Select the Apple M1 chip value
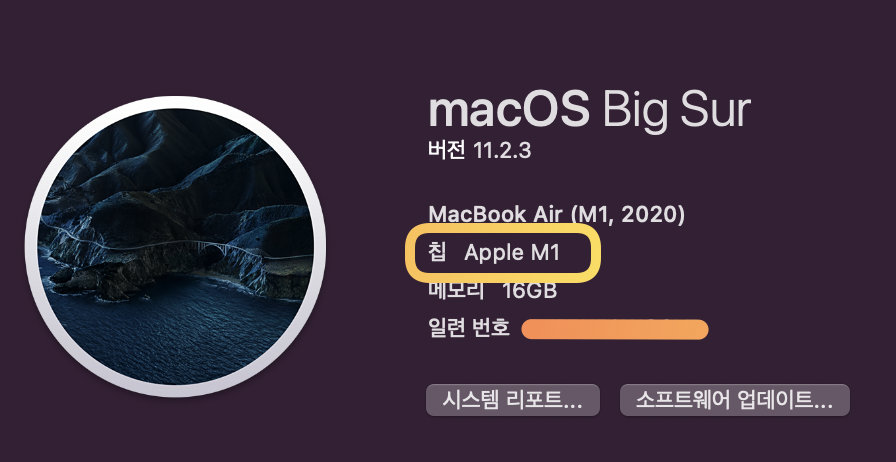 [512, 253]
